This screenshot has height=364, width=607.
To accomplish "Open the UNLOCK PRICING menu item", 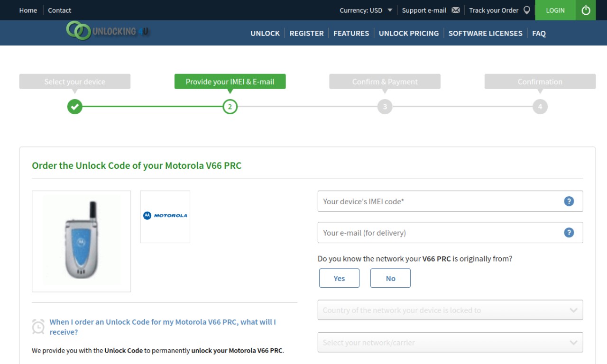I will pyautogui.click(x=408, y=33).
